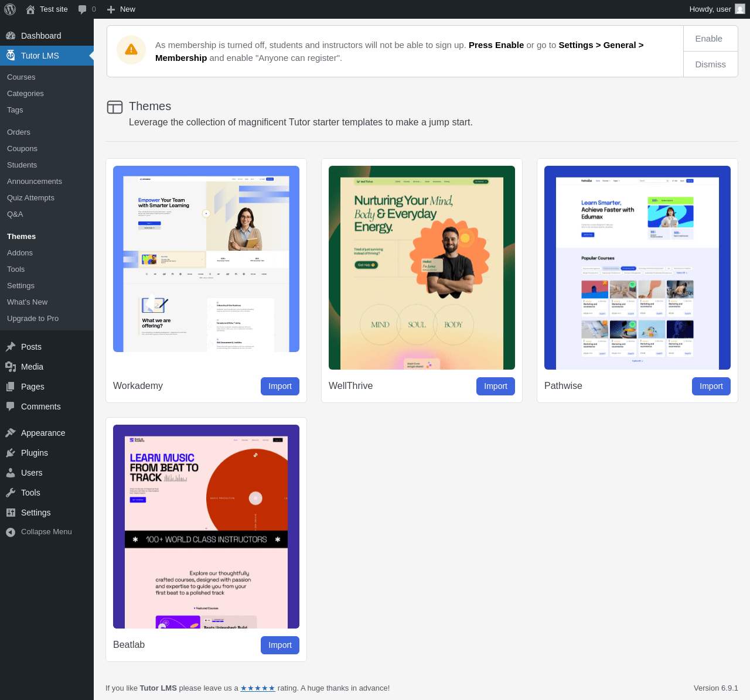Open the Q&A submenu item

[x=15, y=214]
